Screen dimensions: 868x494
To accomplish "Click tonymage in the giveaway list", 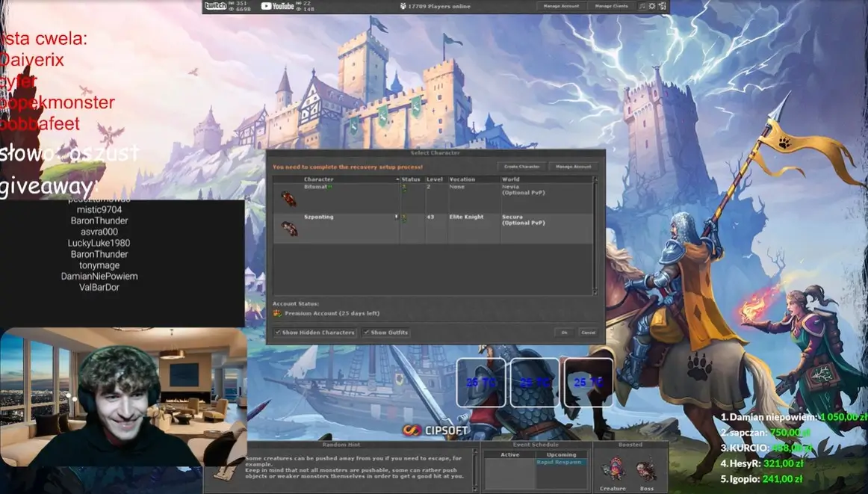I will click(x=99, y=265).
